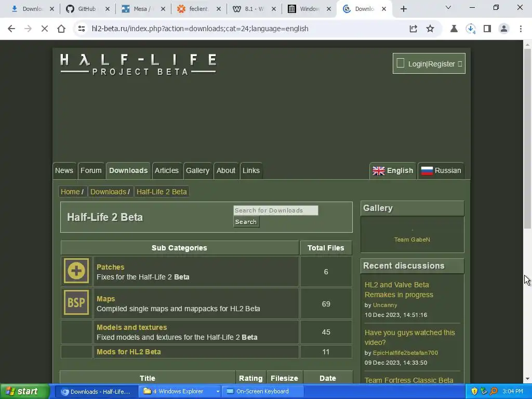Viewport: 532px width, 399px height.
Task: Switch to the GitHub tab
Action: point(87,9)
